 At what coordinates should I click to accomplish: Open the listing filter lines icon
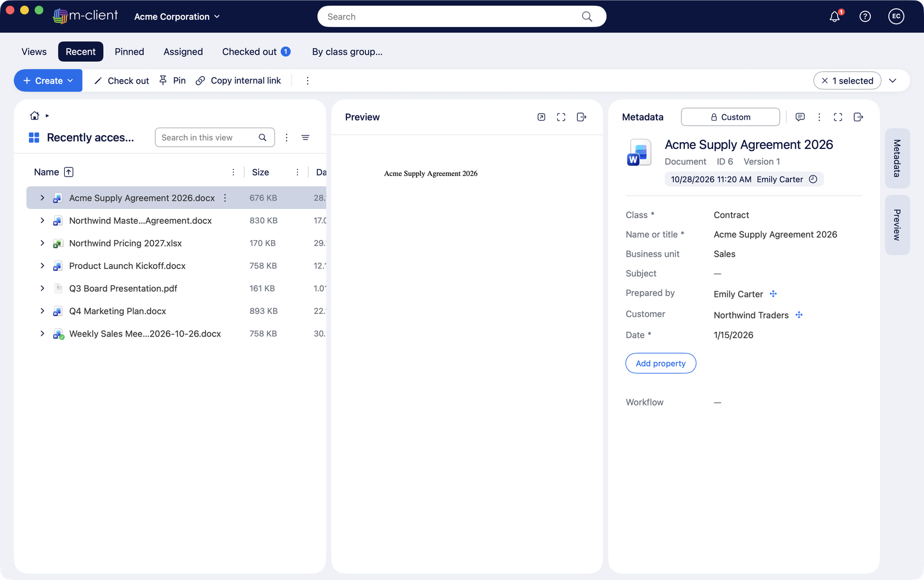(x=305, y=137)
